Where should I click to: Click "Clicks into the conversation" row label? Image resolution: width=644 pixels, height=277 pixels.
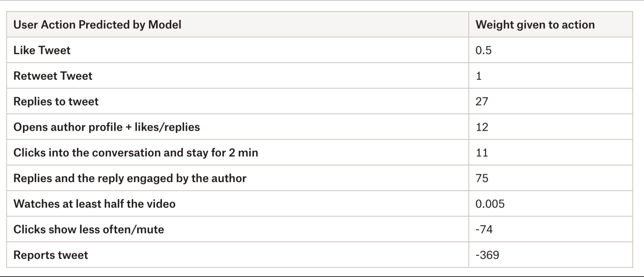pyautogui.click(x=136, y=153)
